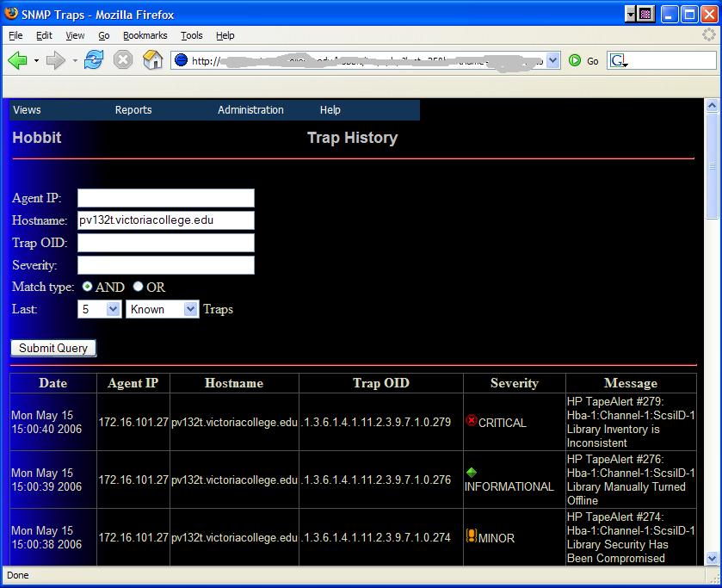Screen dimensions: 722x588
Task: Click the Stop loading icon
Action: click(123, 60)
